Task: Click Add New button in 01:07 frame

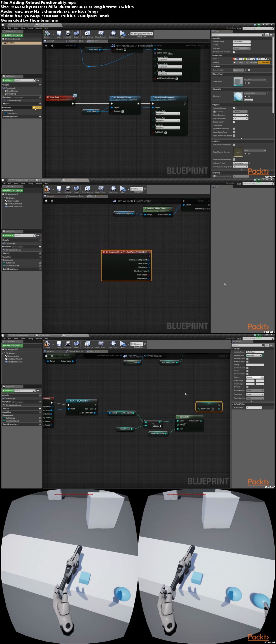Action: pos(8,80)
